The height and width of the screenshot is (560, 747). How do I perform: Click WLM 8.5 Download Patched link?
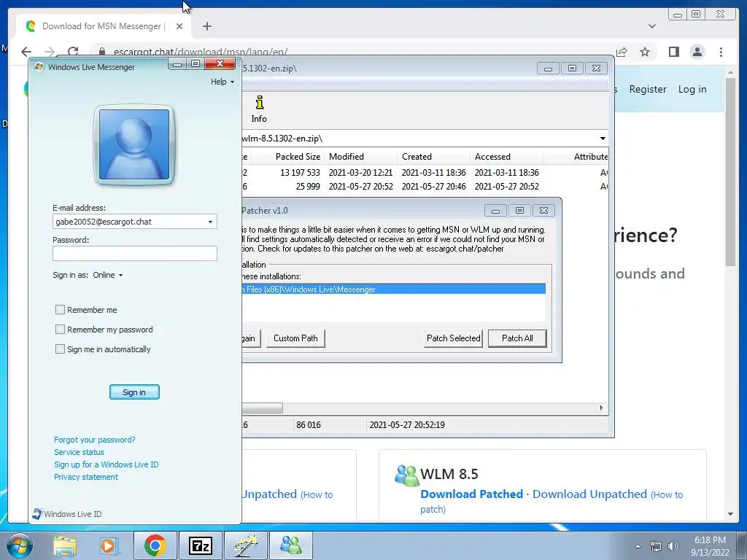tap(472, 494)
